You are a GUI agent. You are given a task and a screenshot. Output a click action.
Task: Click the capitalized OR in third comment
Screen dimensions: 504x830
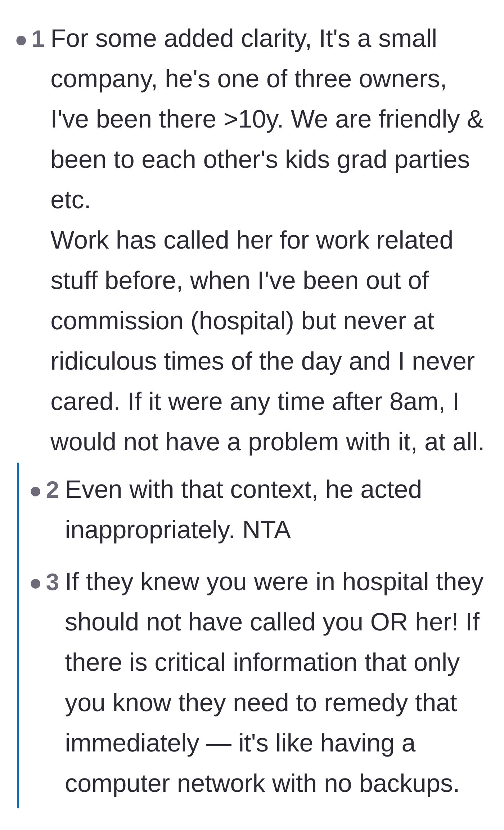coord(389,622)
